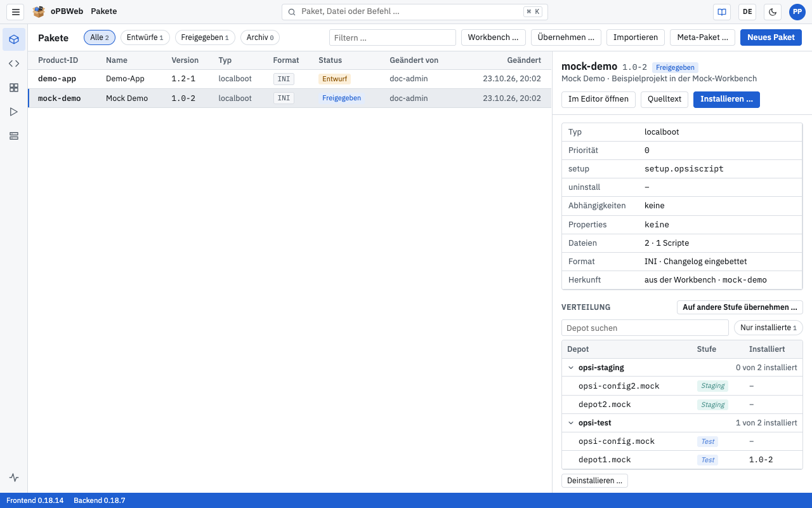
Task: Sort by the Version column header
Action: [x=185, y=60]
